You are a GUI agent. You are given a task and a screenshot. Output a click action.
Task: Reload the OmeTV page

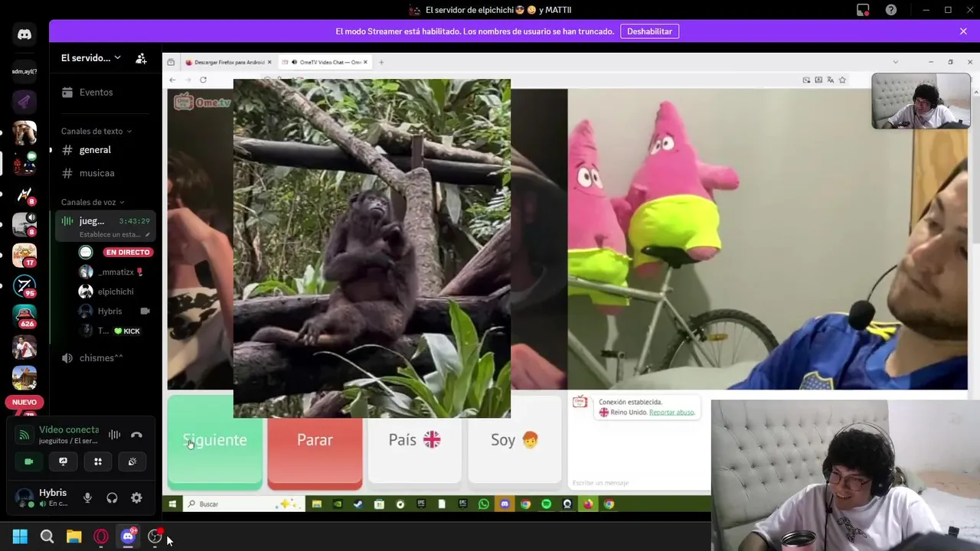(203, 80)
